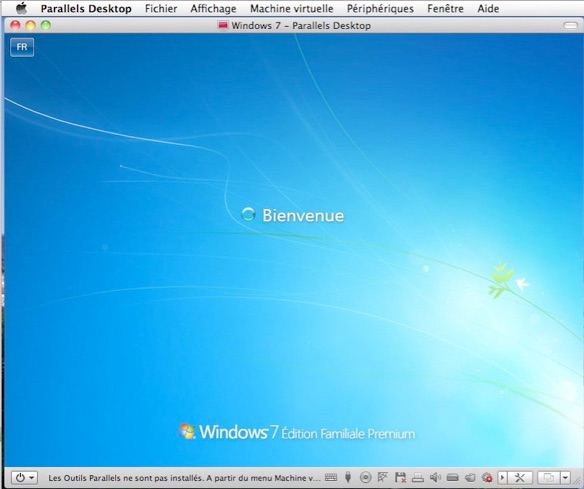Click the network adapter icon

[x=383, y=477]
